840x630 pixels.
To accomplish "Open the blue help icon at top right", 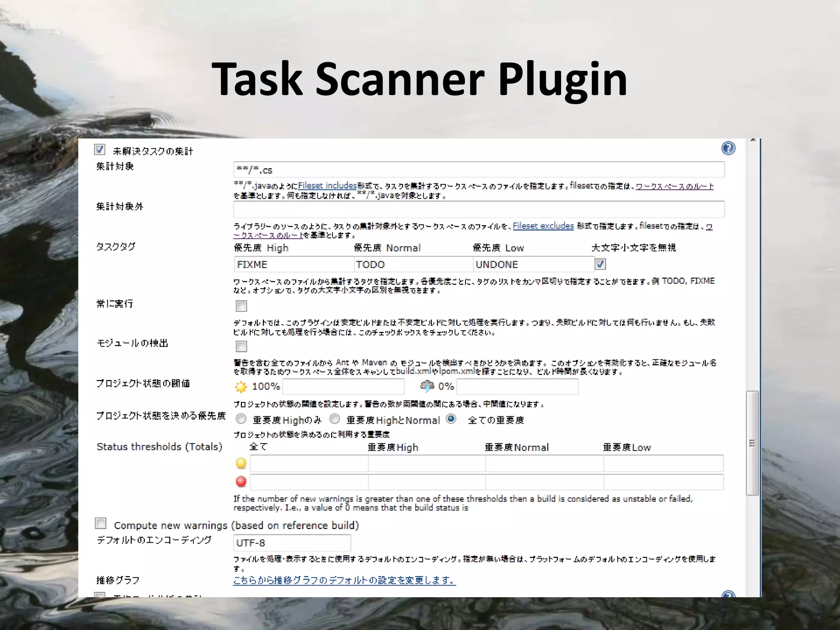I will coord(728,148).
